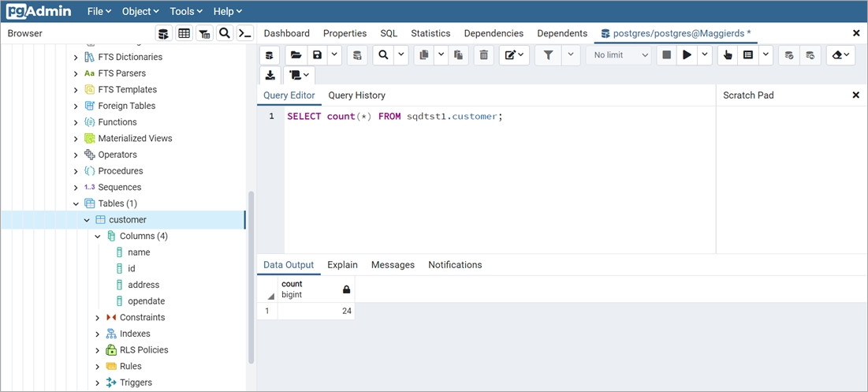Open the No limit rows dropdown
Screen dimensions: 868x392
coord(619,54)
